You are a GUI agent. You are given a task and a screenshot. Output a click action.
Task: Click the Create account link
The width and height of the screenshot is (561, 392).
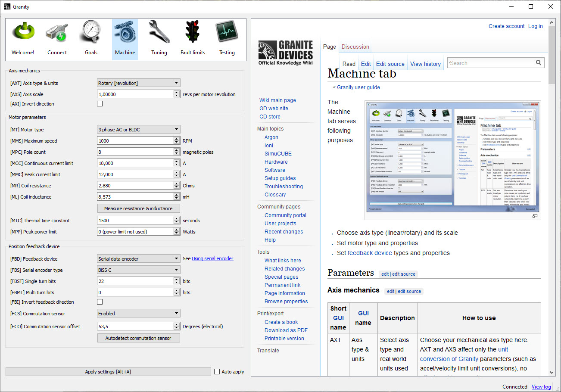pos(506,26)
